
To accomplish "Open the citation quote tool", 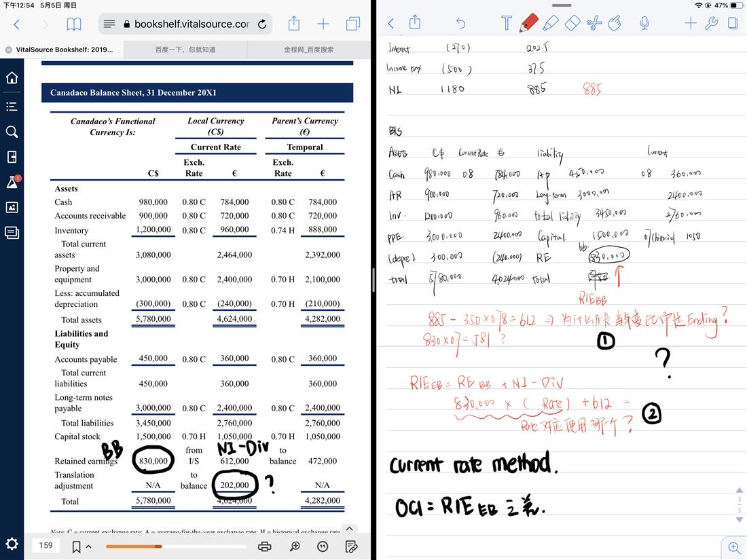I will click(x=323, y=546).
